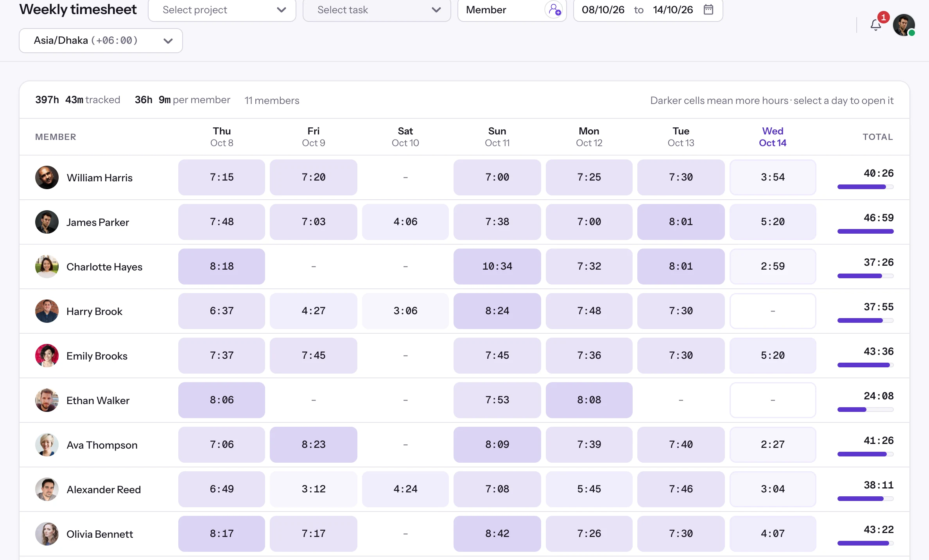Select the Mon Oct 12 column header

pyautogui.click(x=589, y=137)
